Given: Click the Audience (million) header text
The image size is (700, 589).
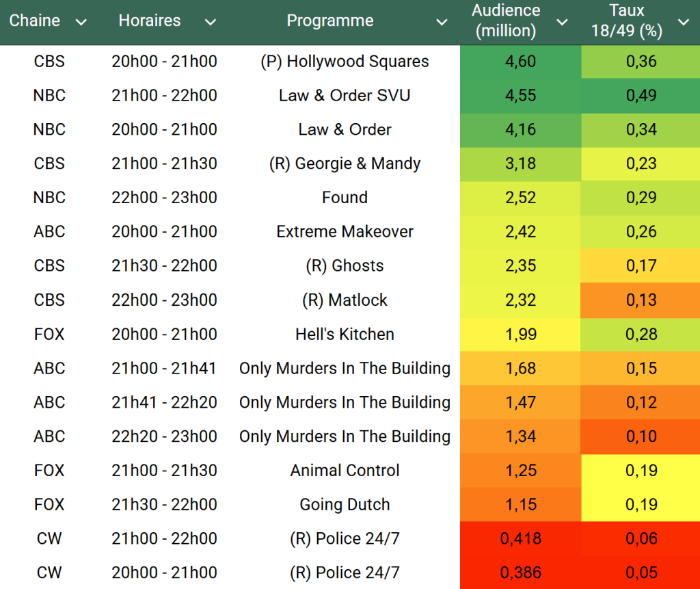Looking at the screenshot, I should 506,21.
